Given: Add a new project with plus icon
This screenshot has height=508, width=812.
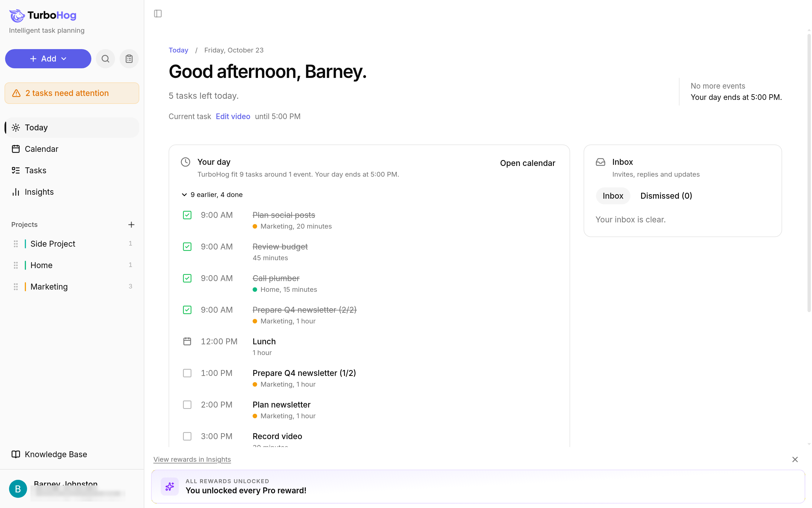Looking at the screenshot, I should [131, 224].
